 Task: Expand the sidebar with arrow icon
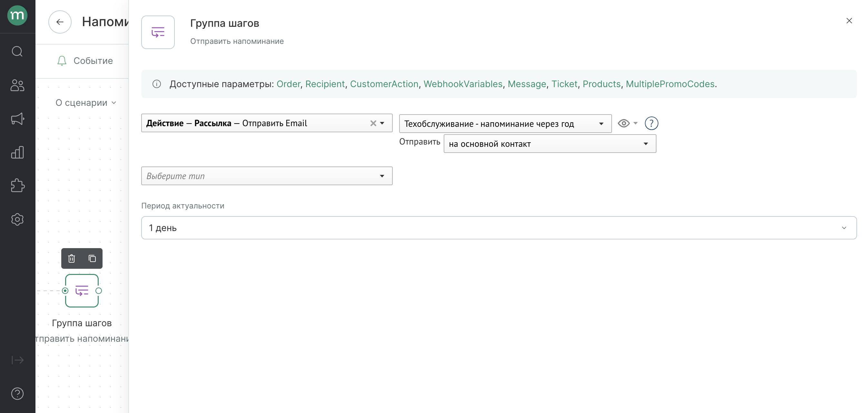point(17,360)
